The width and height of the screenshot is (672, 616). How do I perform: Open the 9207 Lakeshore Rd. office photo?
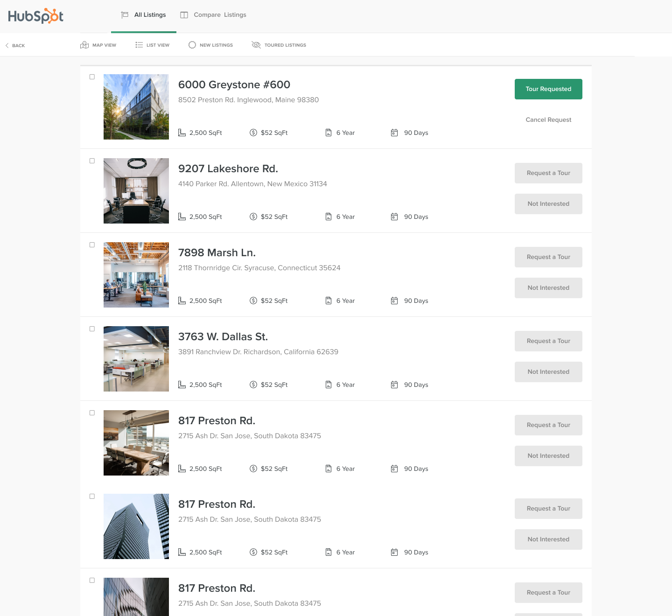click(x=136, y=191)
